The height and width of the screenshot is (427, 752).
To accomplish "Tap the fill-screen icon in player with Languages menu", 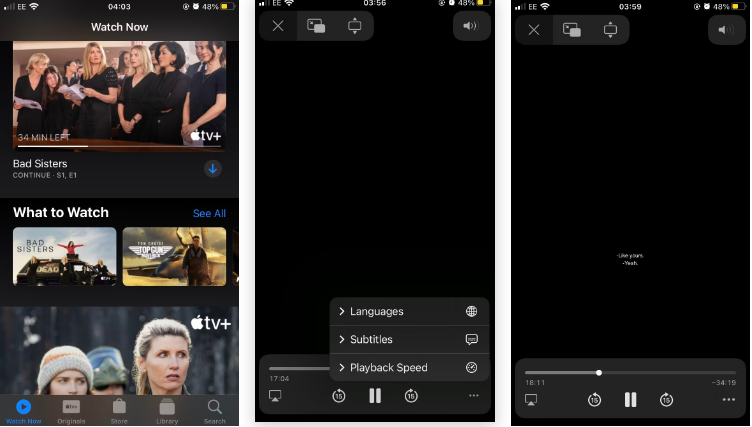I will tap(354, 26).
